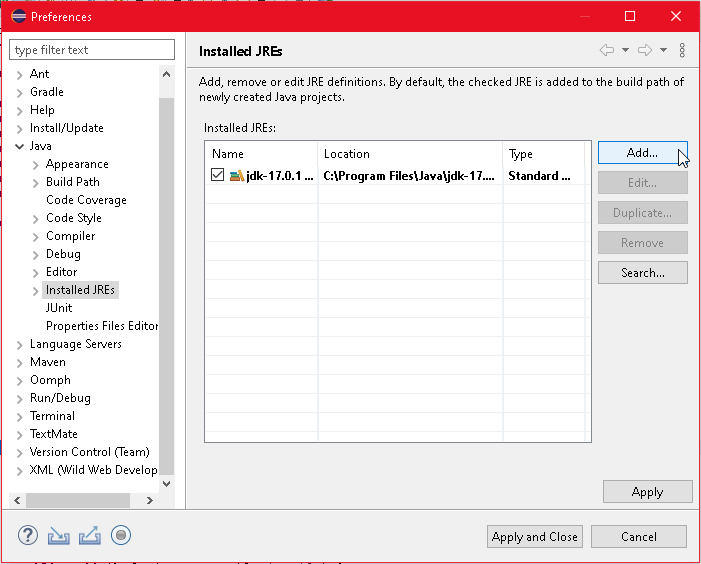The image size is (701, 564).
Task: Click the C:\Program Files\Java location cell
Action: click(x=409, y=176)
